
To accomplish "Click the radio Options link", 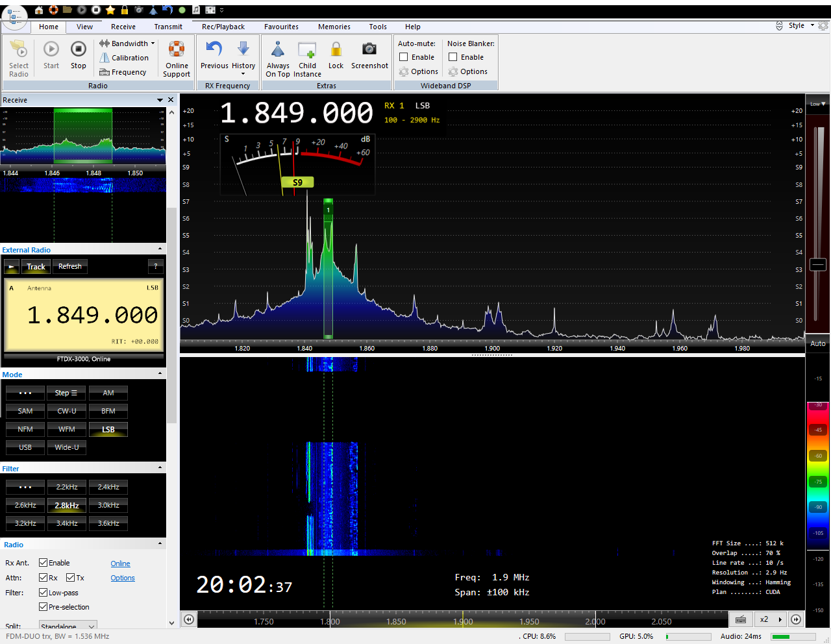I will [x=123, y=578].
